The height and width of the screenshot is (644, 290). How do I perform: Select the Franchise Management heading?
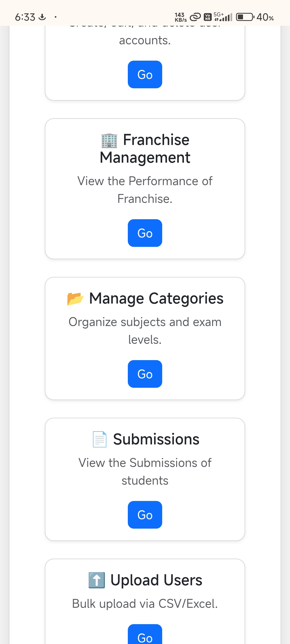point(145,148)
